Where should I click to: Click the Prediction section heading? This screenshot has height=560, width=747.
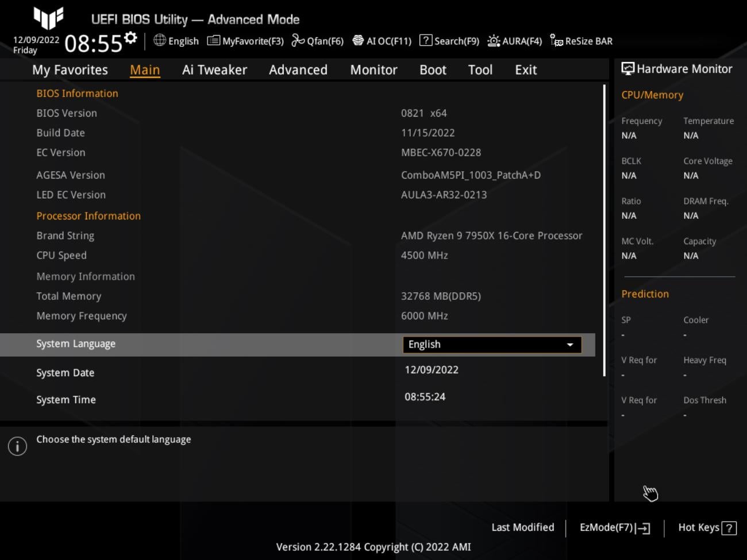tap(645, 294)
